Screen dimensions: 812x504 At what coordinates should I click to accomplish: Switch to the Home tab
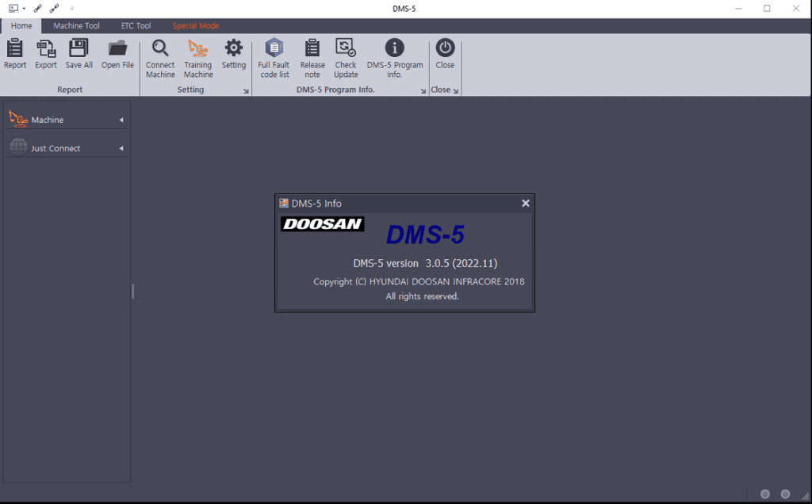(x=21, y=26)
